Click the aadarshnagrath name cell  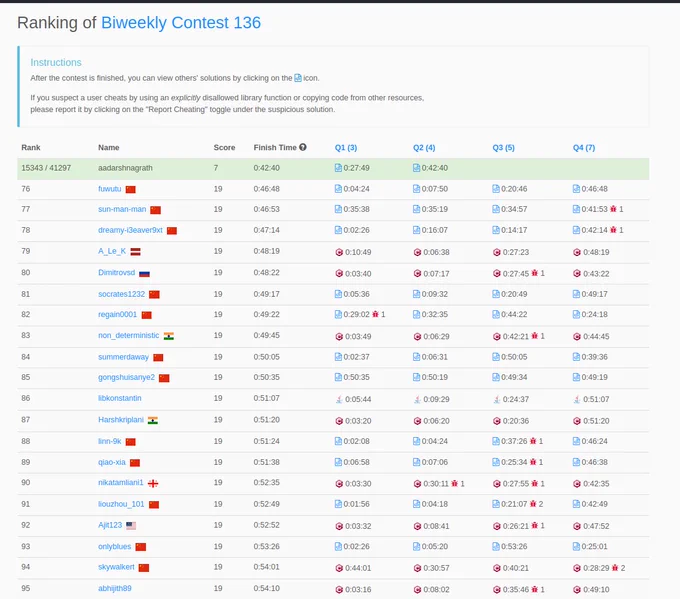125,168
